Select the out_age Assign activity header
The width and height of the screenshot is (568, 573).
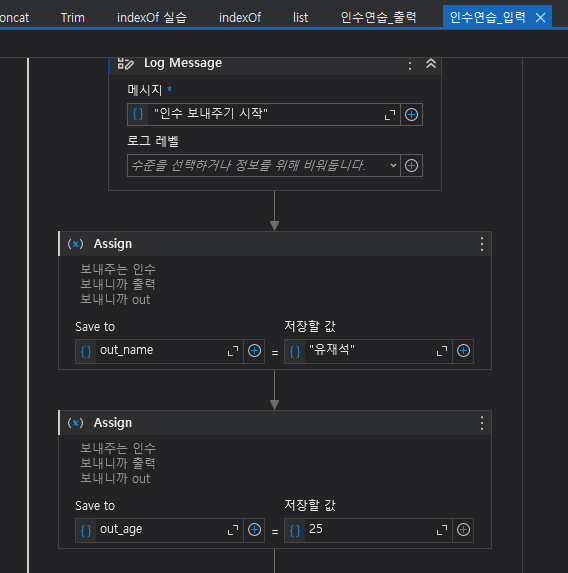coord(275,423)
